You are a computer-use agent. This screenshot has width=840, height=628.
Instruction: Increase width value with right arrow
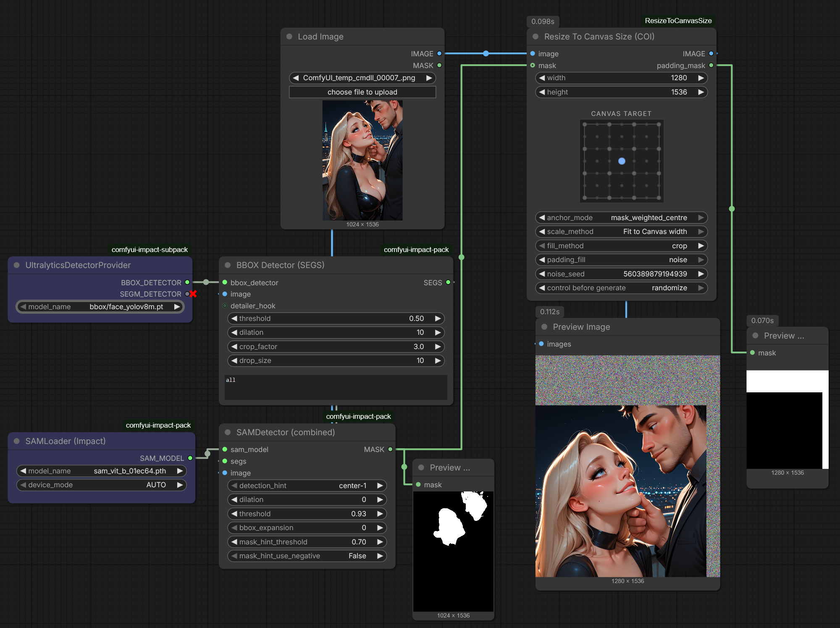(x=701, y=78)
